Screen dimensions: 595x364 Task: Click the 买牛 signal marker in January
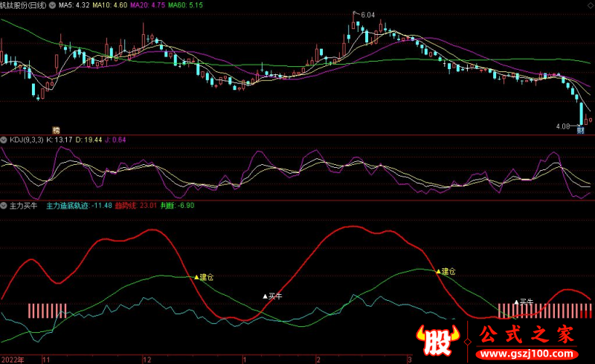[x=272, y=296]
